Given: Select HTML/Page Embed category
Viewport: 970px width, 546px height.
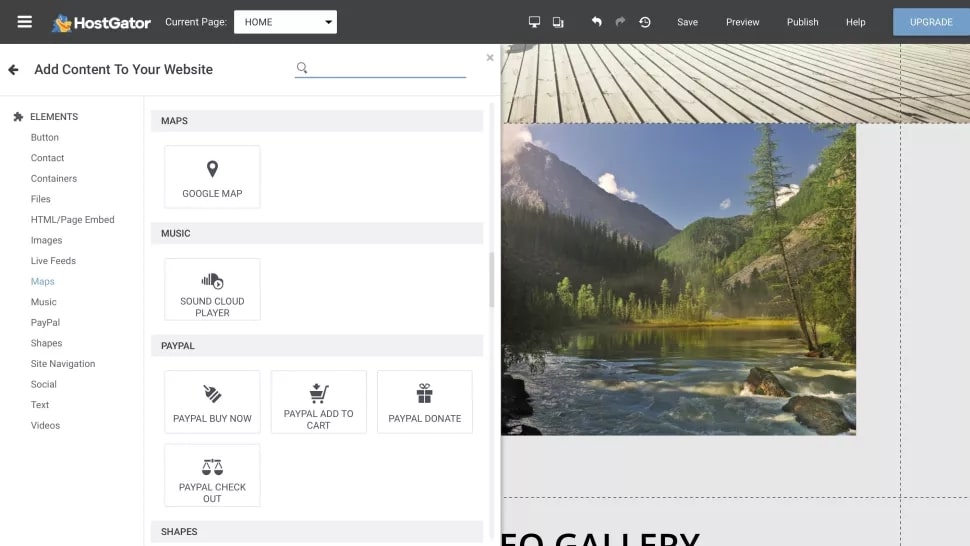Looking at the screenshot, I should pyautogui.click(x=72, y=220).
